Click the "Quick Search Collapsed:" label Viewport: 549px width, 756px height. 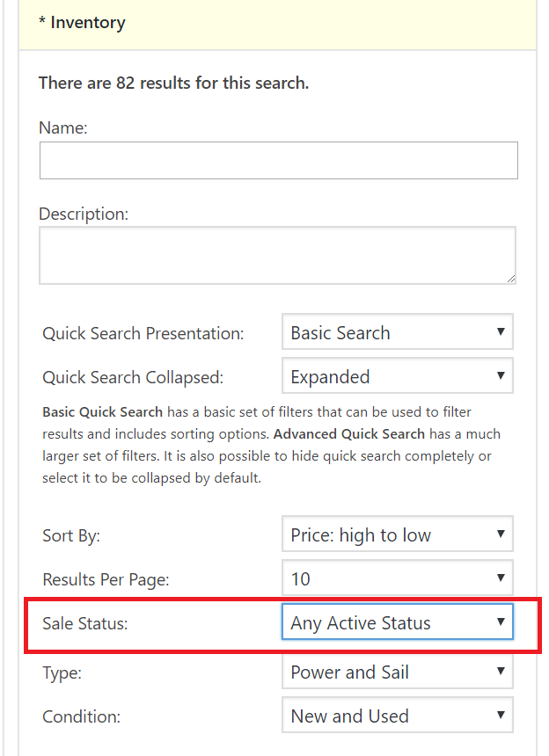pos(133,378)
